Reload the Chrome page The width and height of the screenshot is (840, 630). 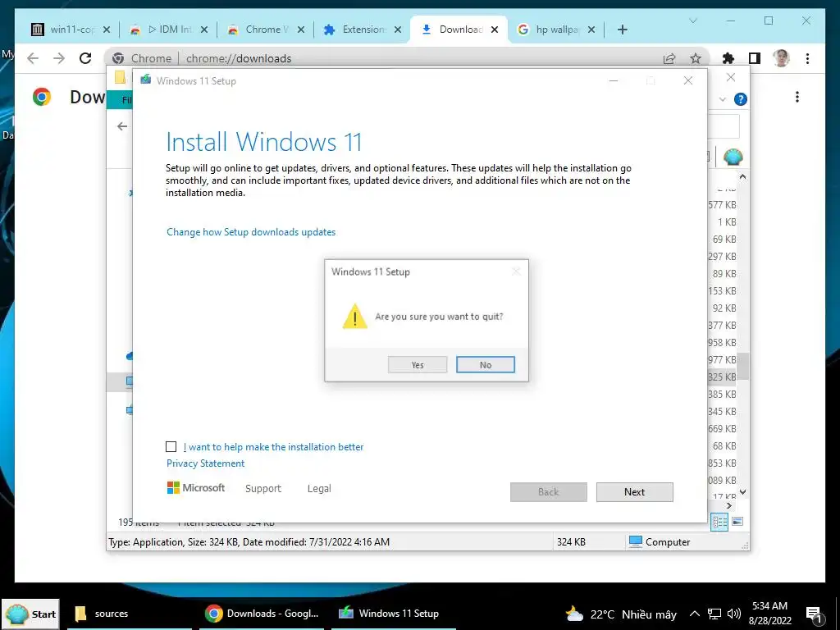click(85, 58)
